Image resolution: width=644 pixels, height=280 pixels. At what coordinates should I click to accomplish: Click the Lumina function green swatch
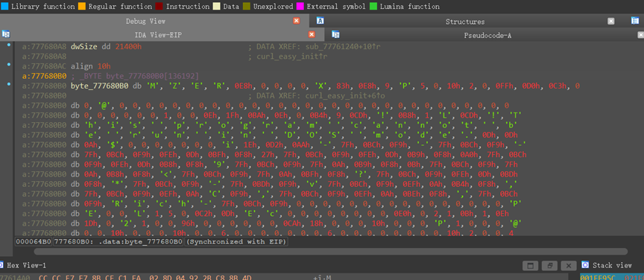point(373,7)
